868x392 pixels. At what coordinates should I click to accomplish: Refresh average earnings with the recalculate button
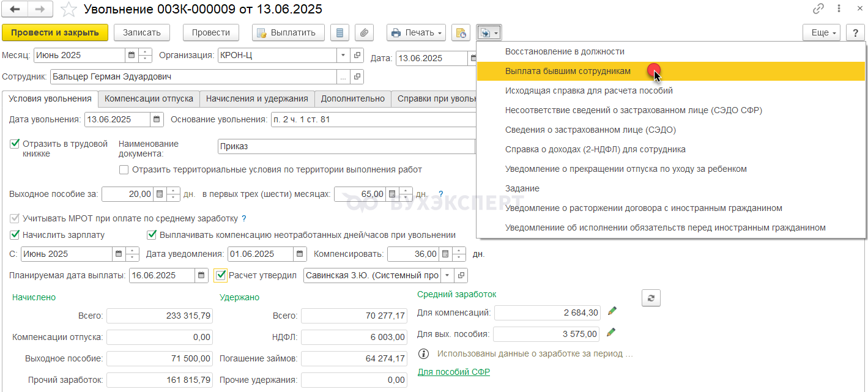651,298
